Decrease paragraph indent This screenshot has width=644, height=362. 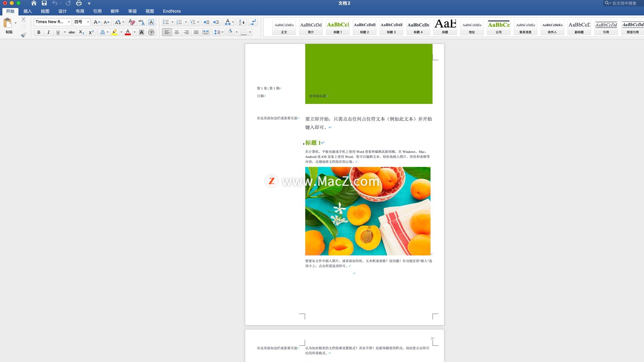point(206,22)
